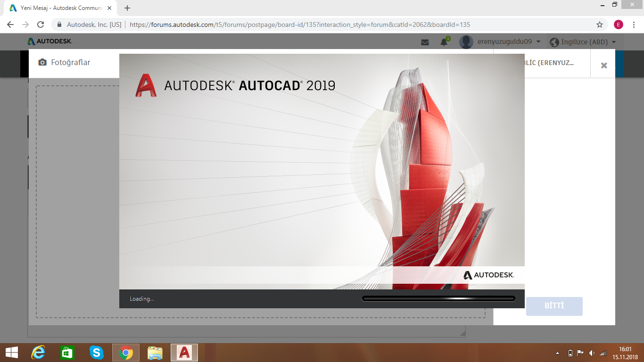Viewport: 644px width, 362px height.
Task: Click the battery icon in system tray
Action: pyautogui.click(x=570, y=353)
